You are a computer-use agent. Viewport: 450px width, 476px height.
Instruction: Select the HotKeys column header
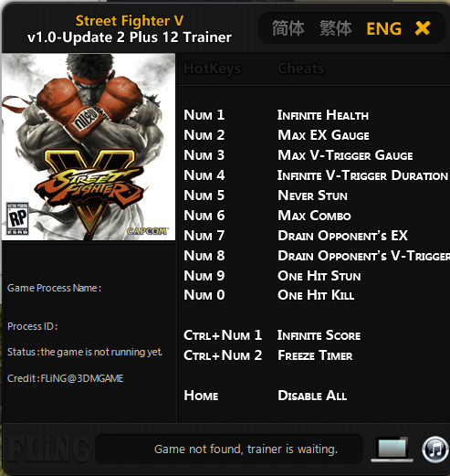tap(213, 69)
